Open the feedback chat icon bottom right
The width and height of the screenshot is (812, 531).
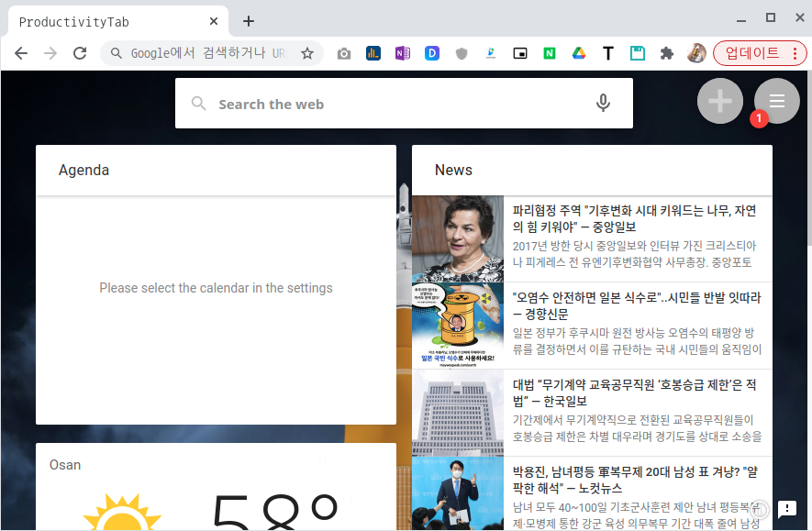pos(785,509)
